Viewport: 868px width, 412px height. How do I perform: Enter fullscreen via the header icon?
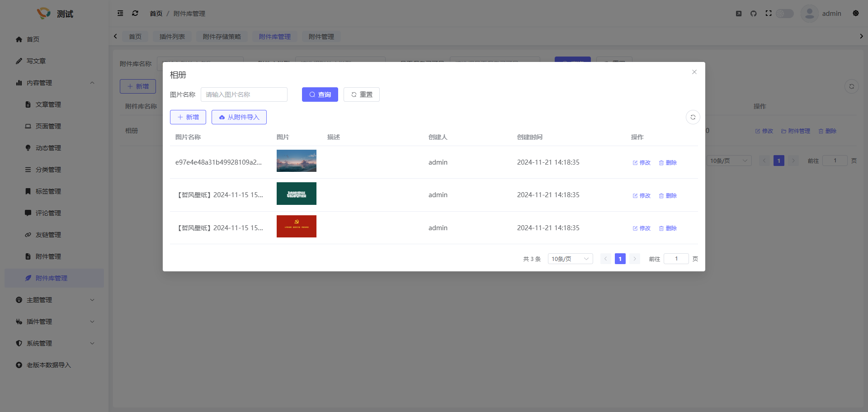pos(768,14)
